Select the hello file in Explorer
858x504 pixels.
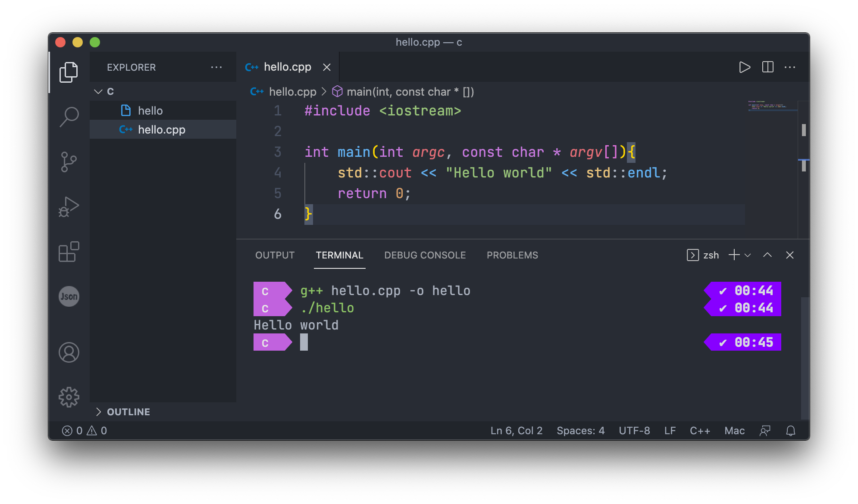point(163,111)
